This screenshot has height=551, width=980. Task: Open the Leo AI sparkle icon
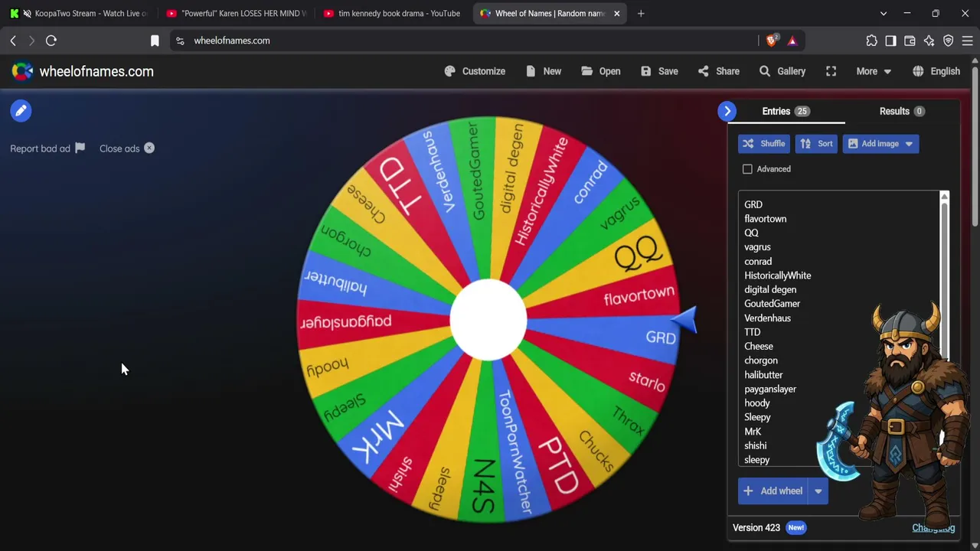[x=929, y=41]
